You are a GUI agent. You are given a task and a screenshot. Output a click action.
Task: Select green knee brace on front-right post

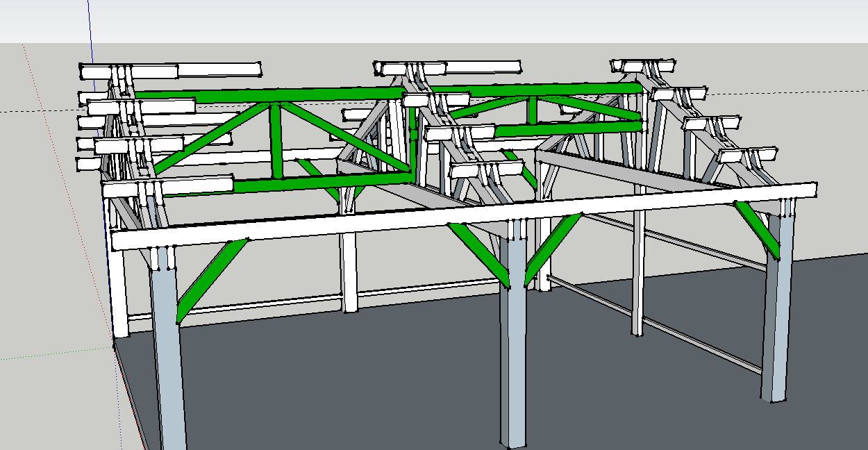tap(758, 229)
